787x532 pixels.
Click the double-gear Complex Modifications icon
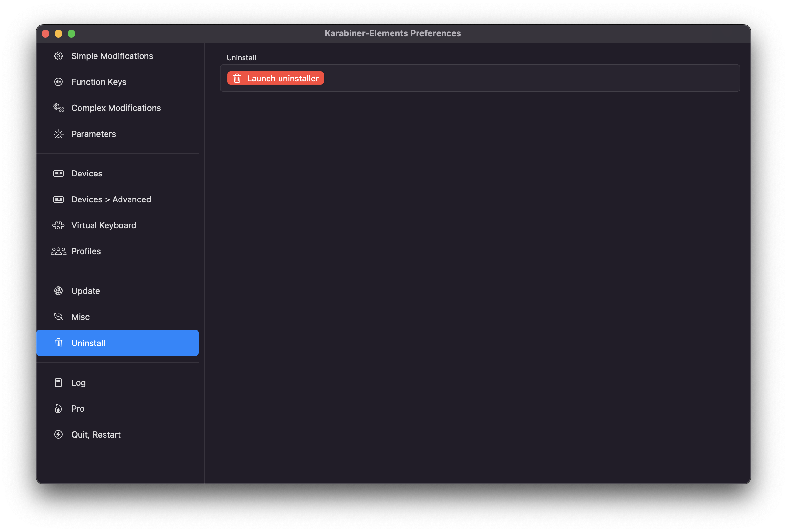click(58, 108)
